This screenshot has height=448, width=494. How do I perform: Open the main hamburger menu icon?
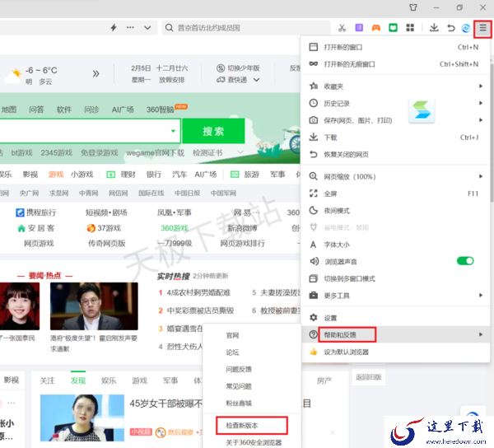[x=482, y=28]
